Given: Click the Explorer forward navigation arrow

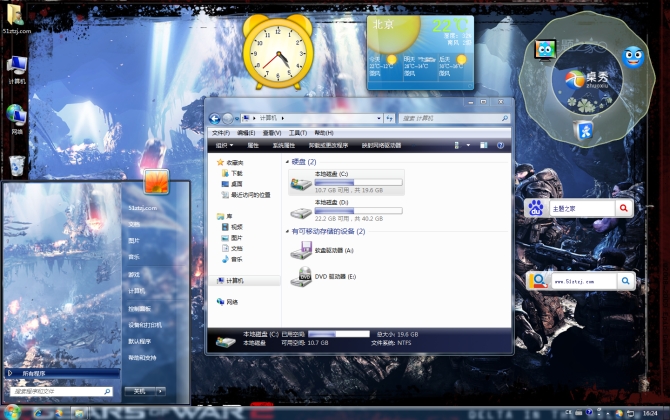Looking at the screenshot, I should 228,118.
